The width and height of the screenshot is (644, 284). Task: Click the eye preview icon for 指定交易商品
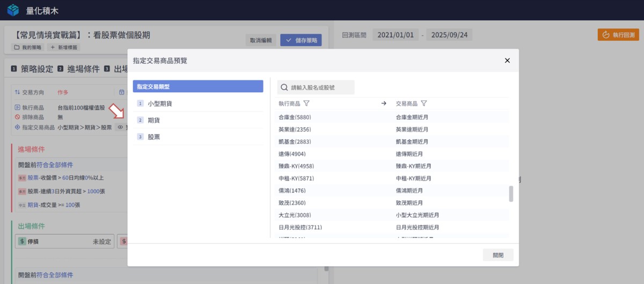point(120,127)
